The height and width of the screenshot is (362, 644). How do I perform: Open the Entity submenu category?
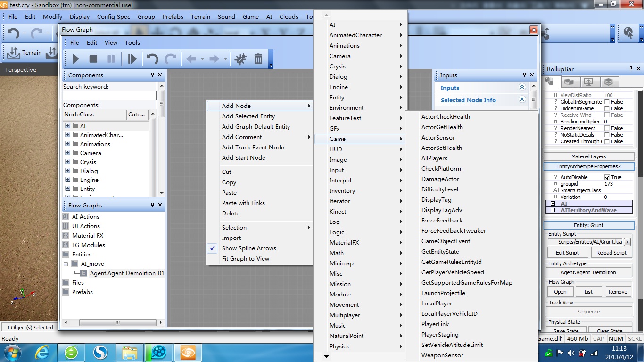360,98
